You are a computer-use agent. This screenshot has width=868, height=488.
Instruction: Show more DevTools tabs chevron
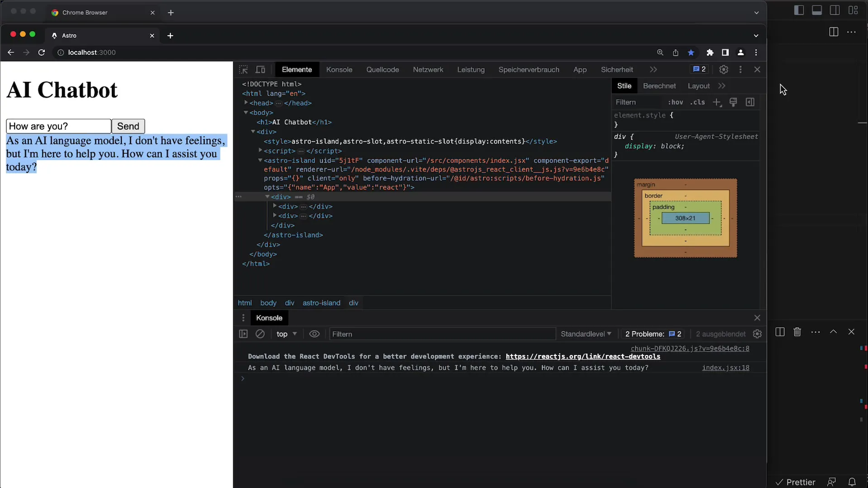tap(653, 70)
